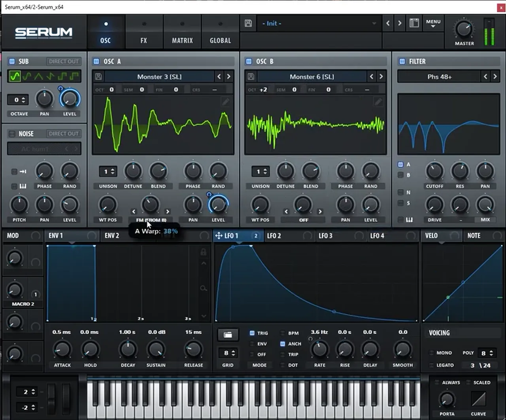
Task: Open Monster 6 [SL] wavetable menu
Action: [x=312, y=77]
